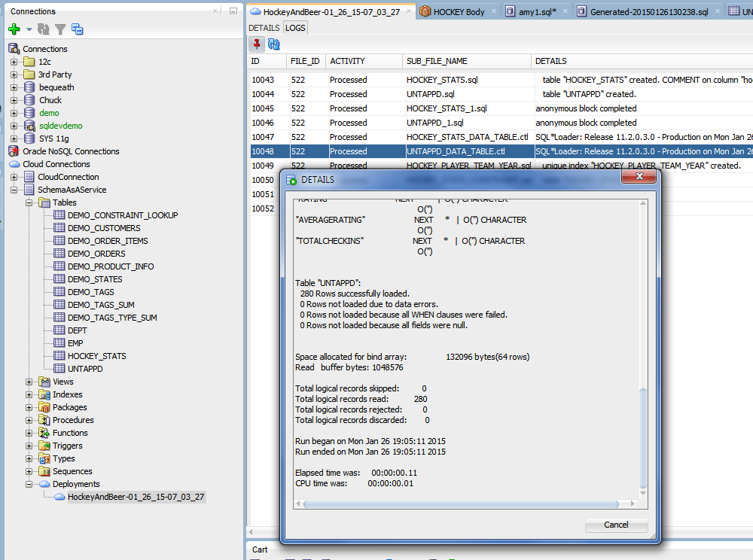Select DEMO_TAGS_TYPE_SUM table

coord(112,318)
